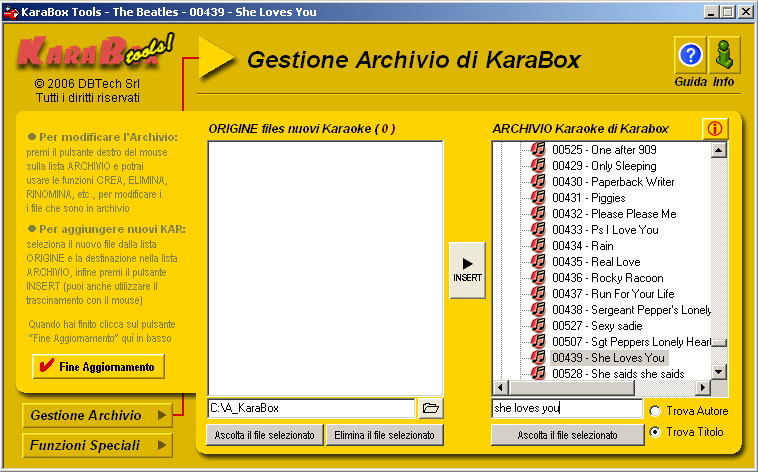This screenshot has width=758, height=472.
Task: Click the music note icon for Sergeant Pepper's Lonely
Action: click(538, 309)
